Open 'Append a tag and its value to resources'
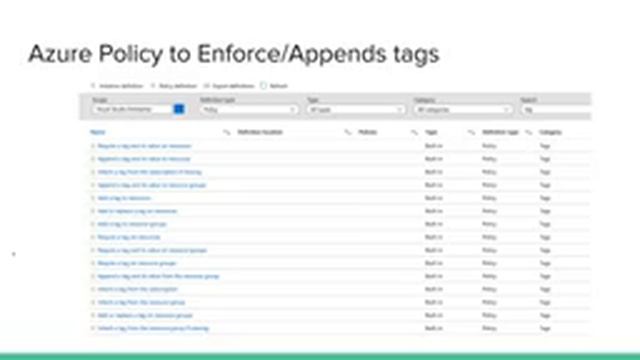 (144, 159)
